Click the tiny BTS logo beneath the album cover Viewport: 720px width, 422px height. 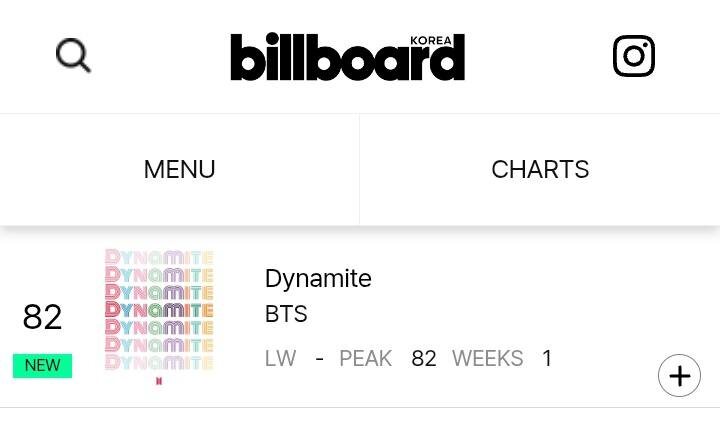pos(159,381)
